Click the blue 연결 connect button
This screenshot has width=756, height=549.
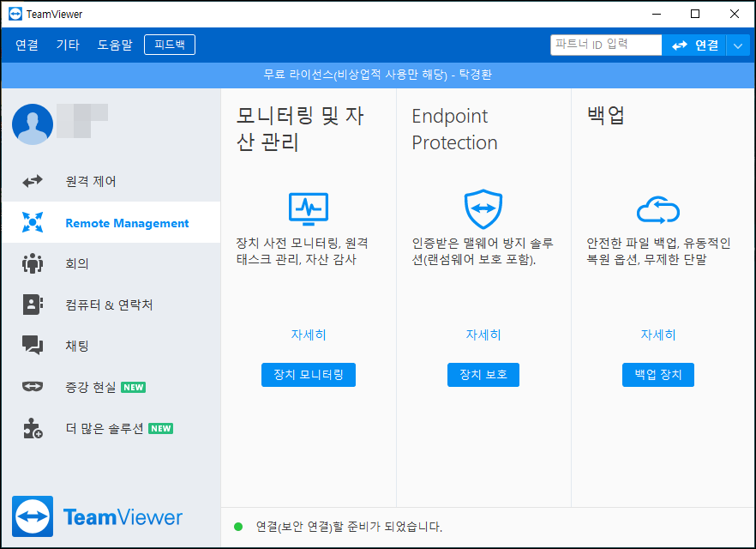point(694,45)
